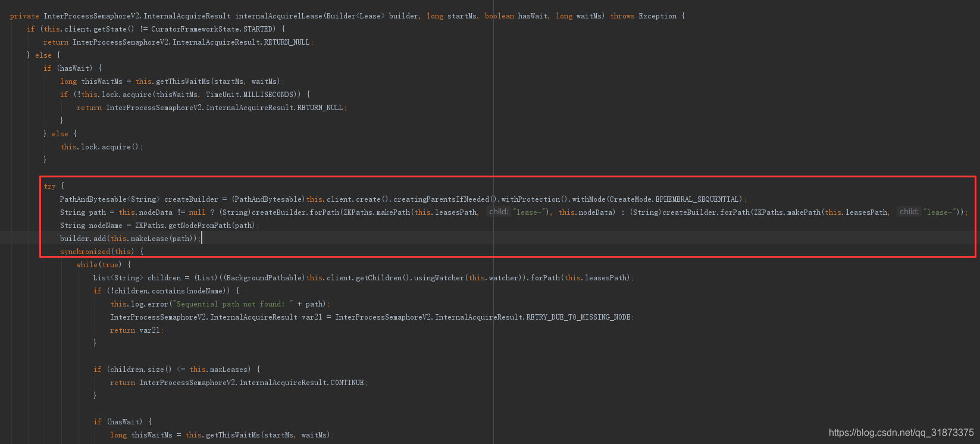Screen dimensions: 980x444
Task: Click this.client.getState() call
Action: [89, 29]
